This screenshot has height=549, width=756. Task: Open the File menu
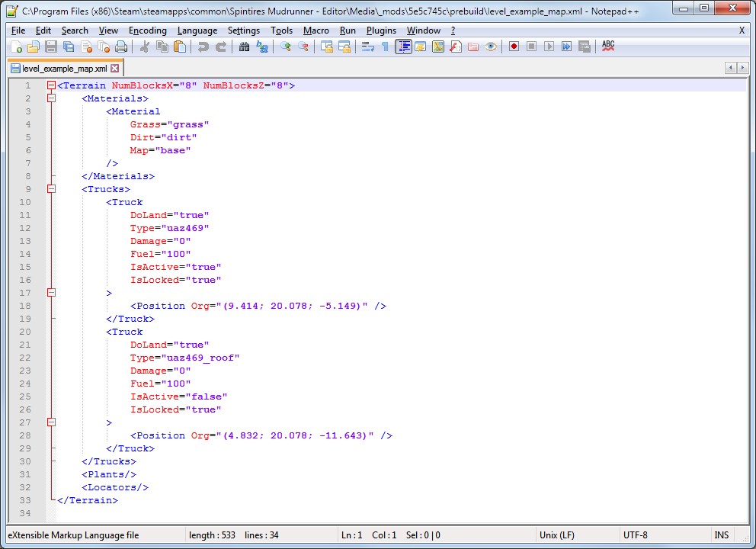[x=18, y=30]
